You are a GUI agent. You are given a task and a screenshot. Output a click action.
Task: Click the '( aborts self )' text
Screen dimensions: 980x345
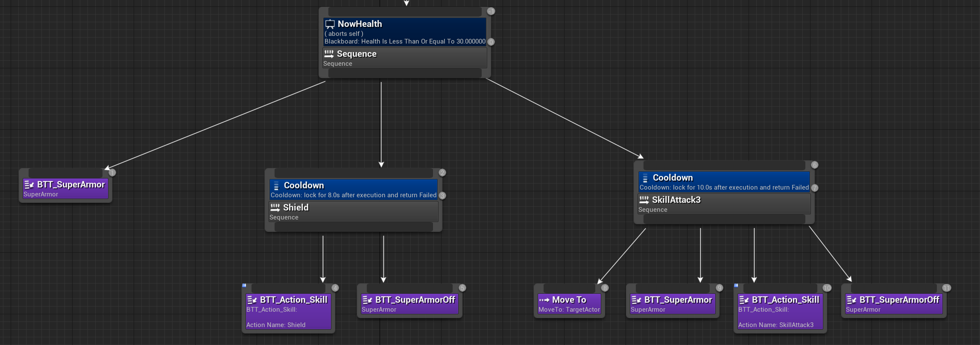(x=344, y=34)
